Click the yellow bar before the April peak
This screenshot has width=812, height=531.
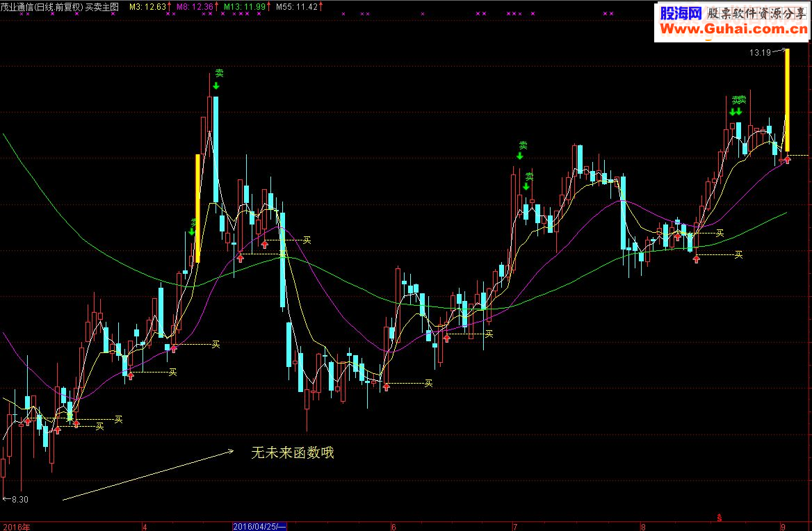[197, 208]
